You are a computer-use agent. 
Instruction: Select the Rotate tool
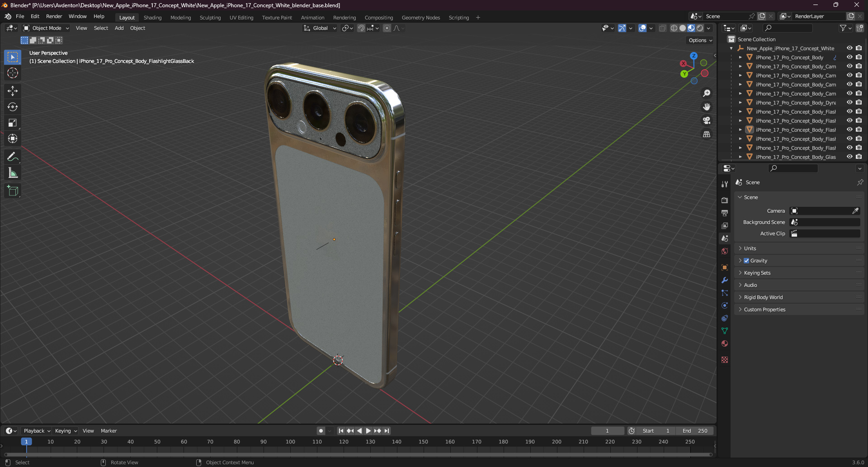[13, 107]
